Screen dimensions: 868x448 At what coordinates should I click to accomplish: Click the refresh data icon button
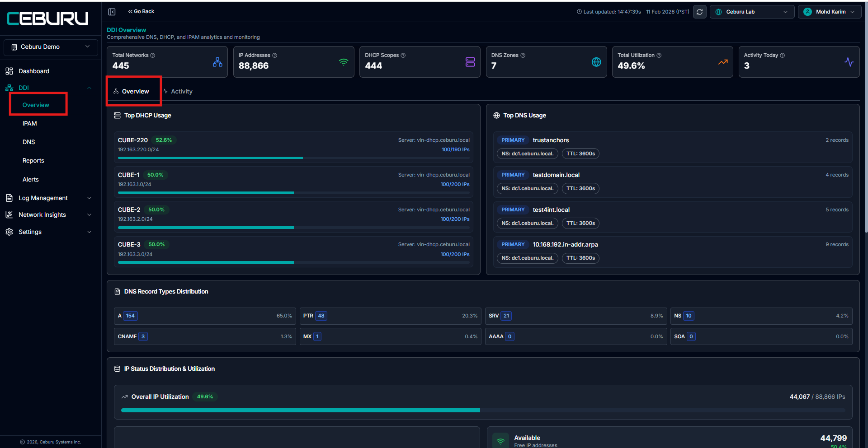tap(699, 12)
